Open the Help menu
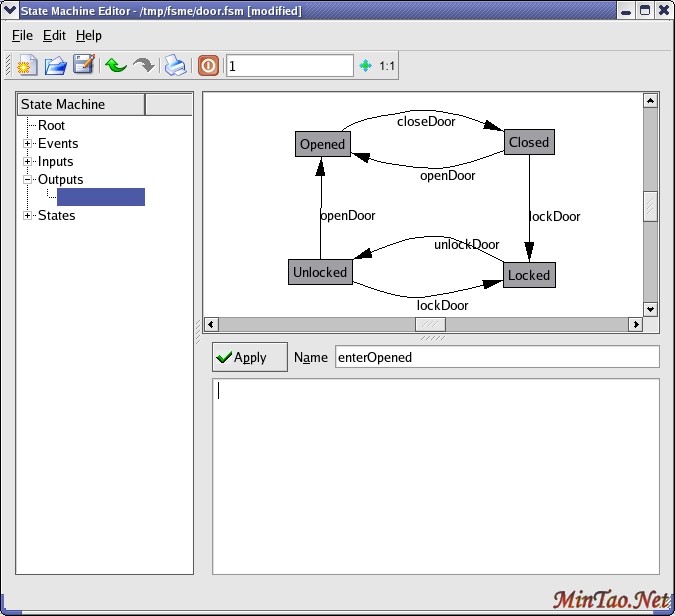The width and height of the screenshot is (675, 616). tap(89, 35)
